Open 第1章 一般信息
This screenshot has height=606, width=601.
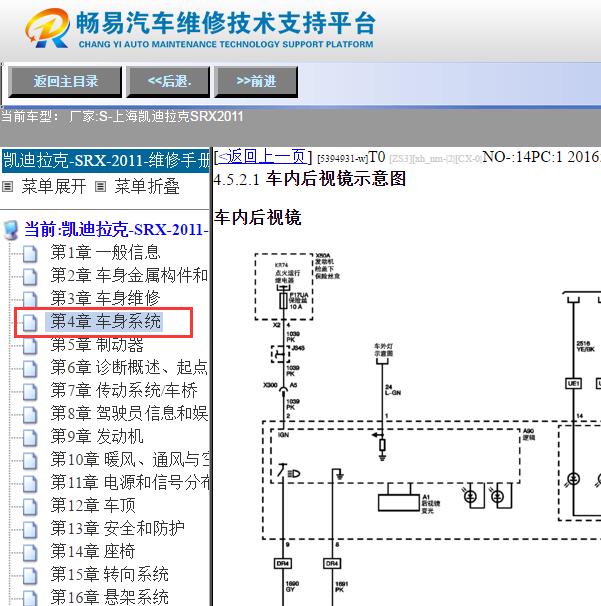coord(105,252)
